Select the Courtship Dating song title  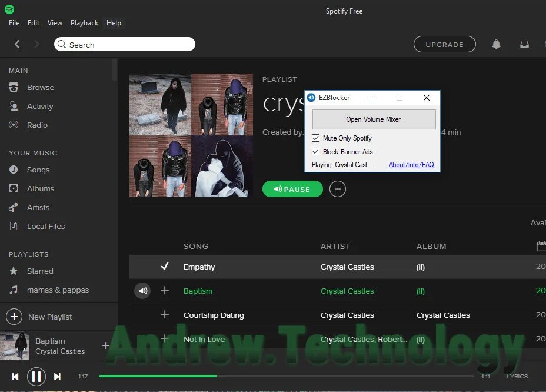[x=214, y=315]
